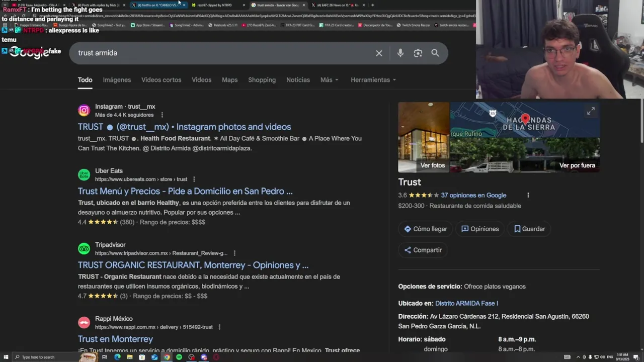The width and height of the screenshot is (644, 362).
Task: Click the Guardar button
Action: [x=529, y=229]
